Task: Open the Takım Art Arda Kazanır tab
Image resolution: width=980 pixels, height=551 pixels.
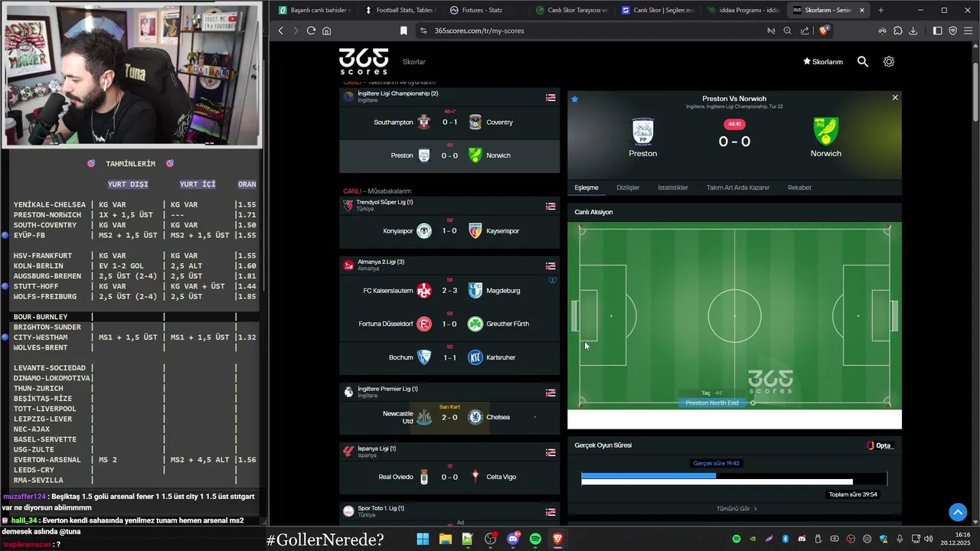Action: coord(738,187)
